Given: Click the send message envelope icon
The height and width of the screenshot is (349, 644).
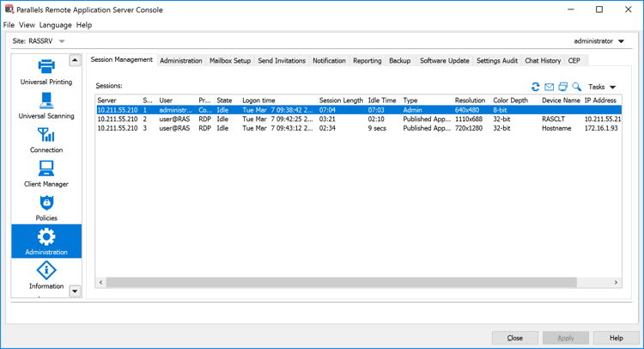Looking at the screenshot, I should pyautogui.click(x=550, y=87).
